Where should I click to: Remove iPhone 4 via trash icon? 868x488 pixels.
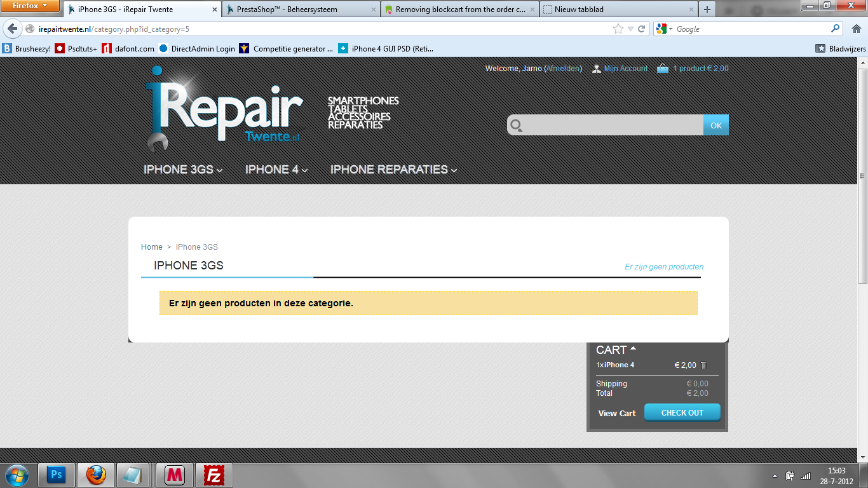click(703, 365)
